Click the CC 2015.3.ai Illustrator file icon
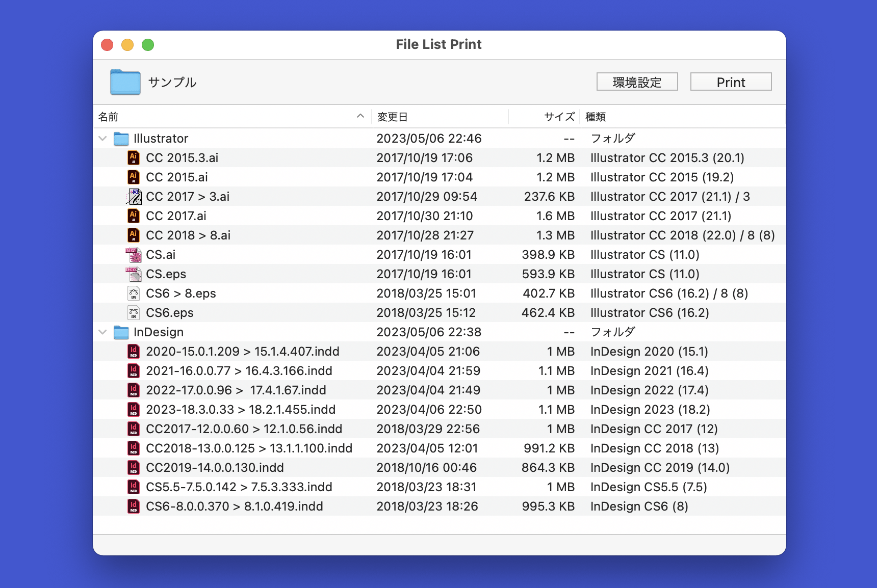 coord(134,157)
